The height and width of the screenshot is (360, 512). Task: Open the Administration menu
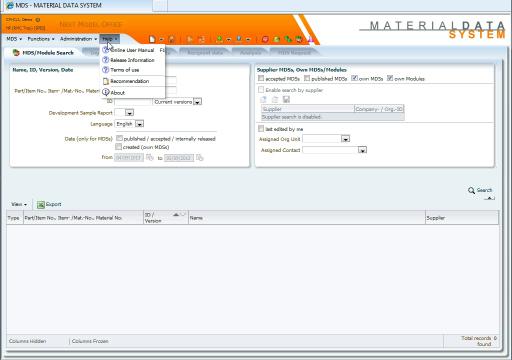coord(78,39)
